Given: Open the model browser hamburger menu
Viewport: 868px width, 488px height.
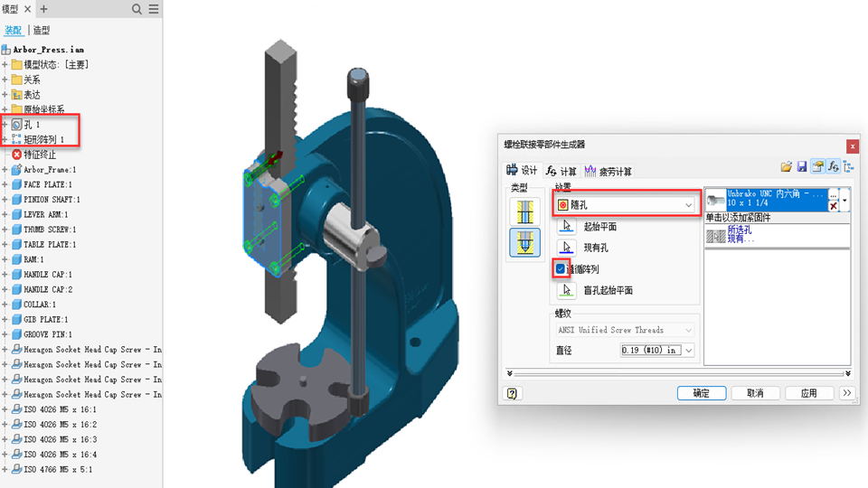Looking at the screenshot, I should tap(154, 9).
